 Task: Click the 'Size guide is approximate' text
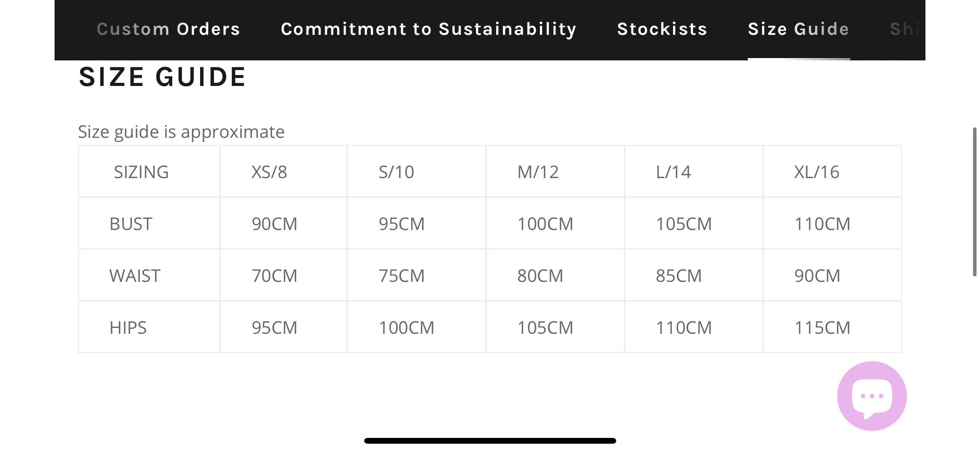click(181, 132)
